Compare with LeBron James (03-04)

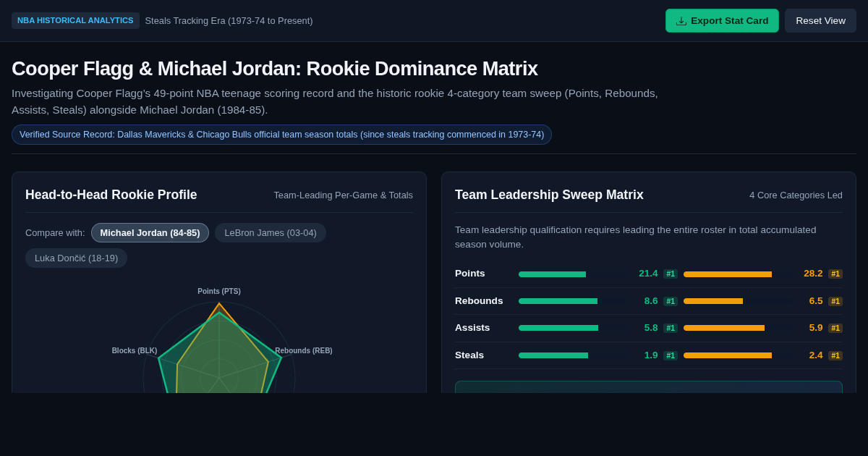(271, 232)
